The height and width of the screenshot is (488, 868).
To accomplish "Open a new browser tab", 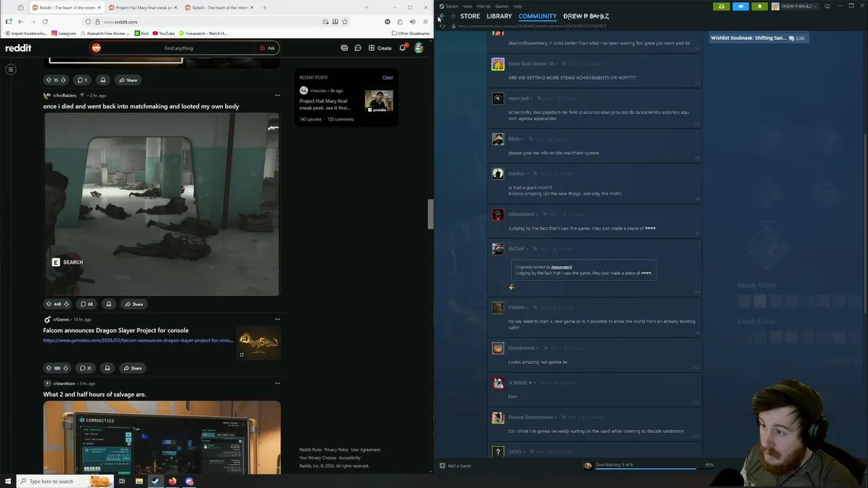I will coord(264,7).
